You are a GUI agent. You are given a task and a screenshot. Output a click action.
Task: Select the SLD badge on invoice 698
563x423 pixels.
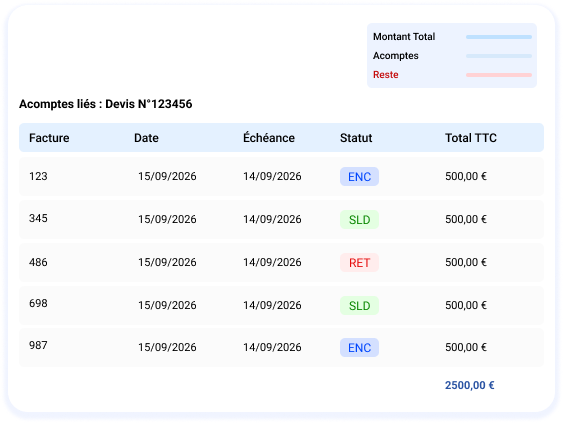pos(359,306)
